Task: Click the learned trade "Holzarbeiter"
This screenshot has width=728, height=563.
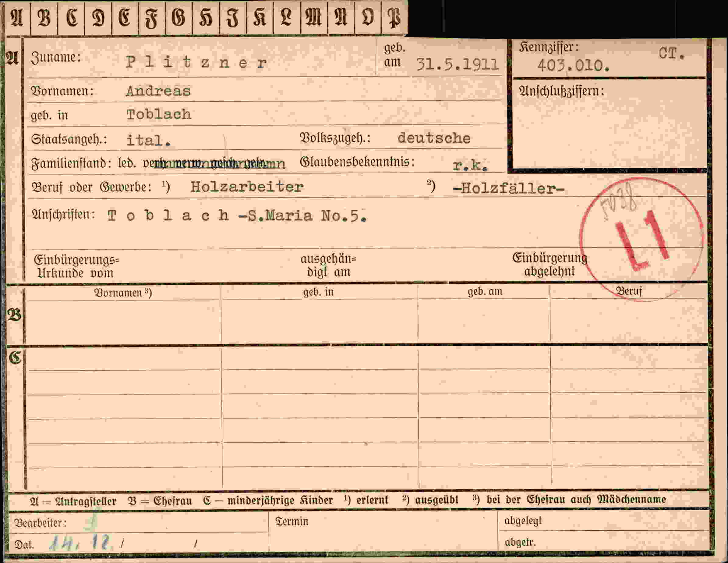Action: pyautogui.click(x=247, y=187)
